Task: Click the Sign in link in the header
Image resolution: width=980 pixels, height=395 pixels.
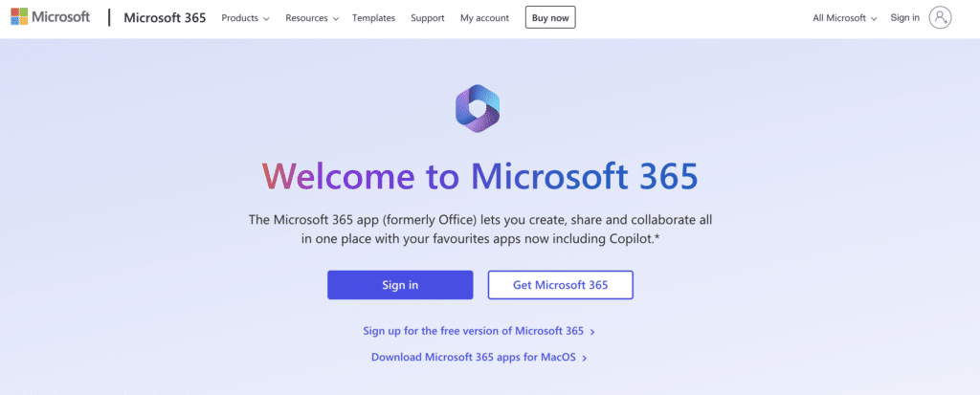Action: tap(905, 17)
